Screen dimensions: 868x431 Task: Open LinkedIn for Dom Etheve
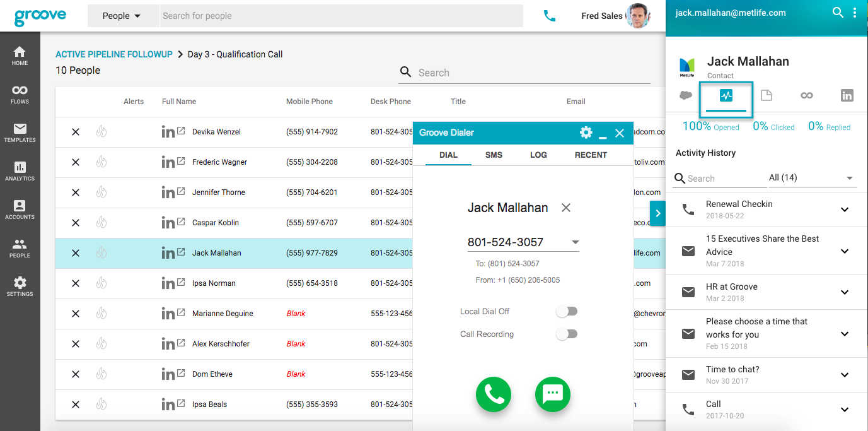point(168,374)
